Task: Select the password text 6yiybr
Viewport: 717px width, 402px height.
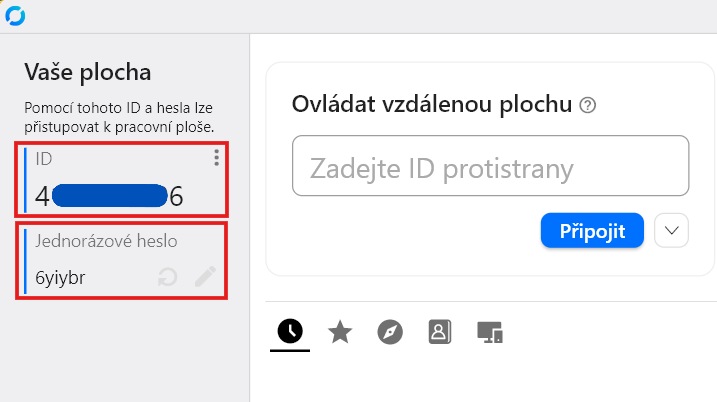Action: click(x=60, y=278)
